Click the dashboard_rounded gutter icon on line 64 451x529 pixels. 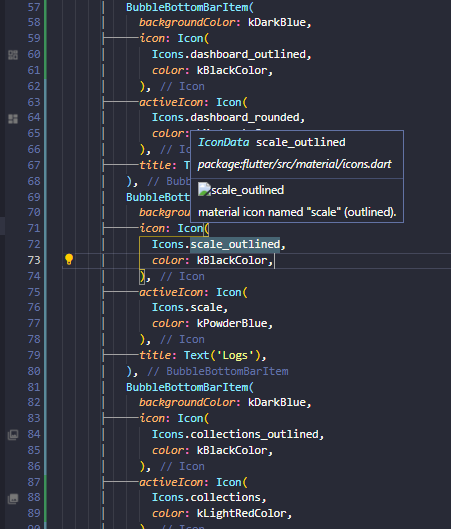[13, 118]
